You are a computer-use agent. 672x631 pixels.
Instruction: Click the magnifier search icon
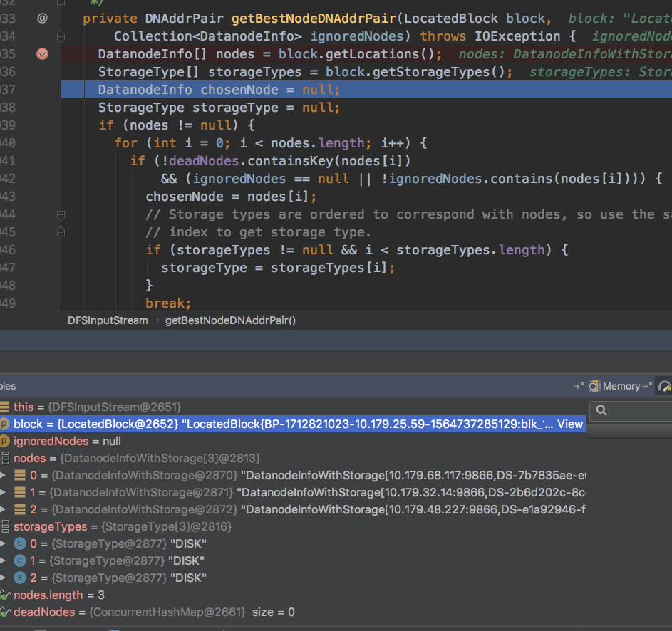coord(601,410)
